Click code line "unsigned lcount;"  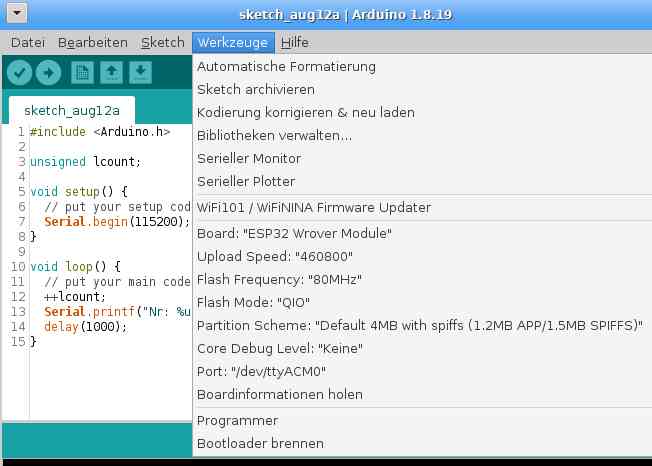pyautogui.click(x=86, y=162)
